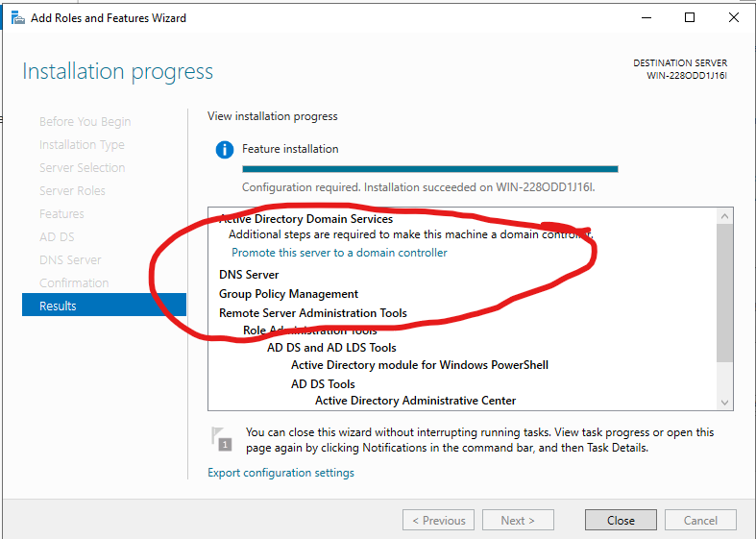Select Features step in sidebar
The width and height of the screenshot is (756, 539).
pos(61,213)
